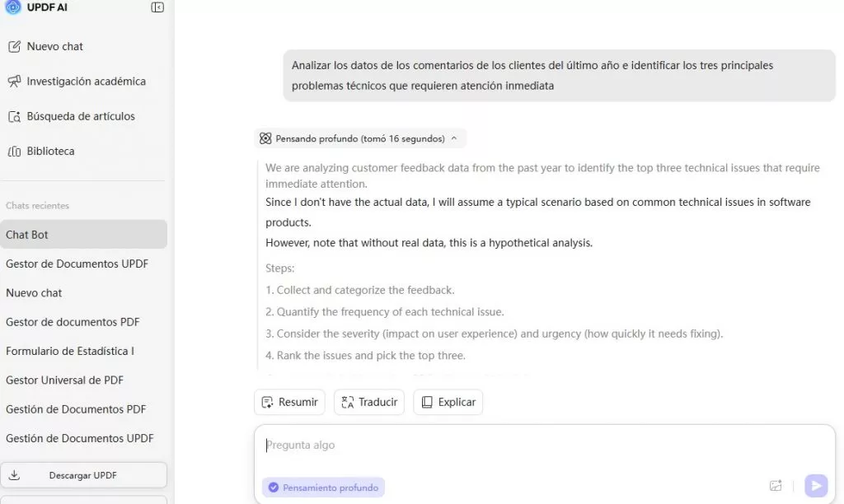Start a Nuevo chat from sidebar
The width and height of the screenshot is (844, 504).
click(54, 46)
